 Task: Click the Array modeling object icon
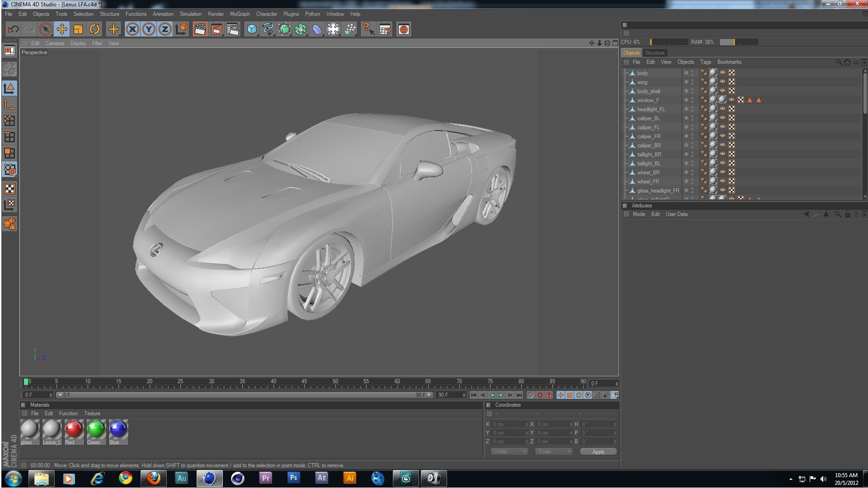coord(301,29)
